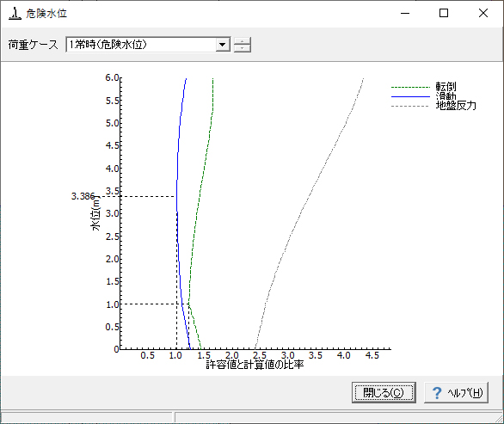Close the 危険水位 window
504x424 pixels.
[483, 13]
